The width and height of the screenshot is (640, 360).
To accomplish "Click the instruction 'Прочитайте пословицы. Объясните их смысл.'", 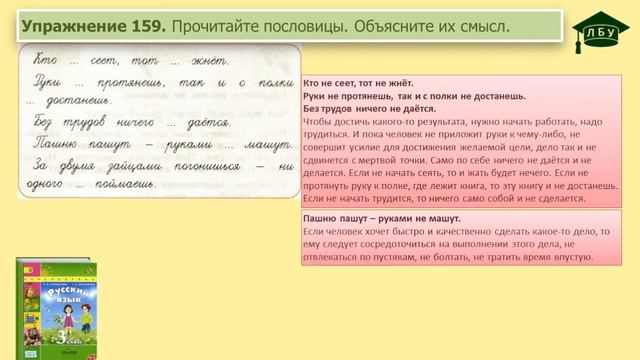I will pyautogui.click(x=341, y=27).
